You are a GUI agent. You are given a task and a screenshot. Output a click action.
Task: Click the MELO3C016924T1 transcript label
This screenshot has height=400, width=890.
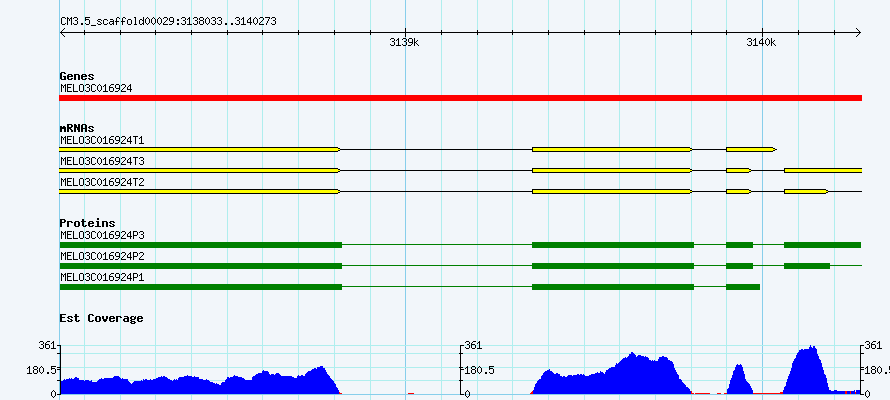[x=102, y=140]
